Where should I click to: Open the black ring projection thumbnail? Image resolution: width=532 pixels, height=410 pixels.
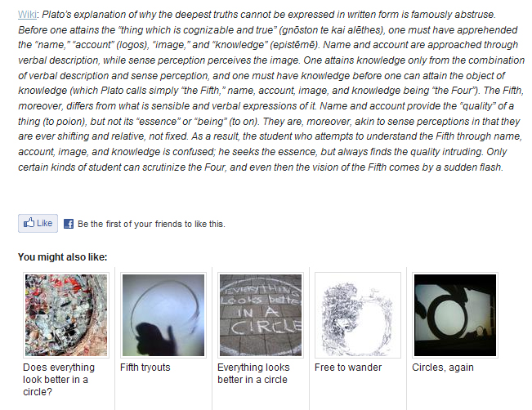455,315
